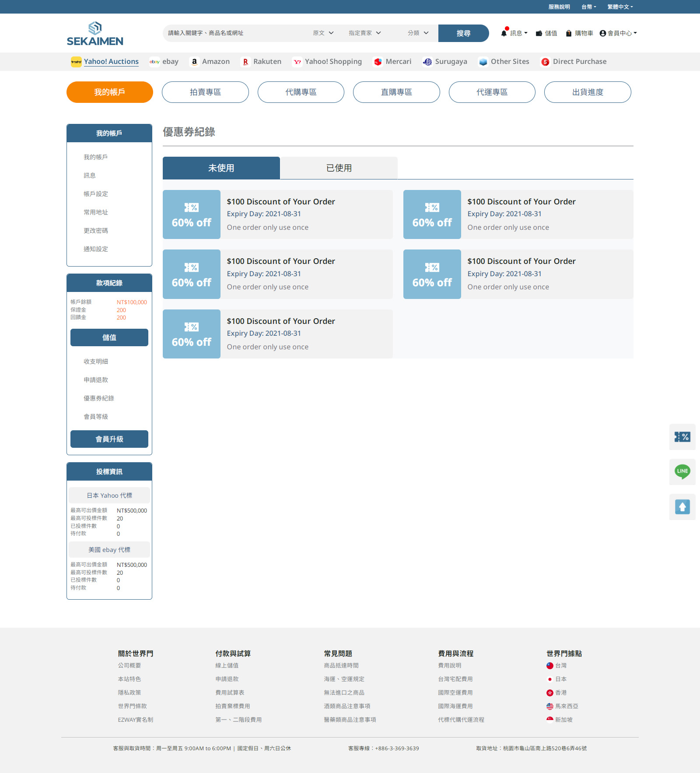This screenshot has height=773, width=700.
Task: Click the floating coupon ticket icon
Action: click(x=682, y=437)
